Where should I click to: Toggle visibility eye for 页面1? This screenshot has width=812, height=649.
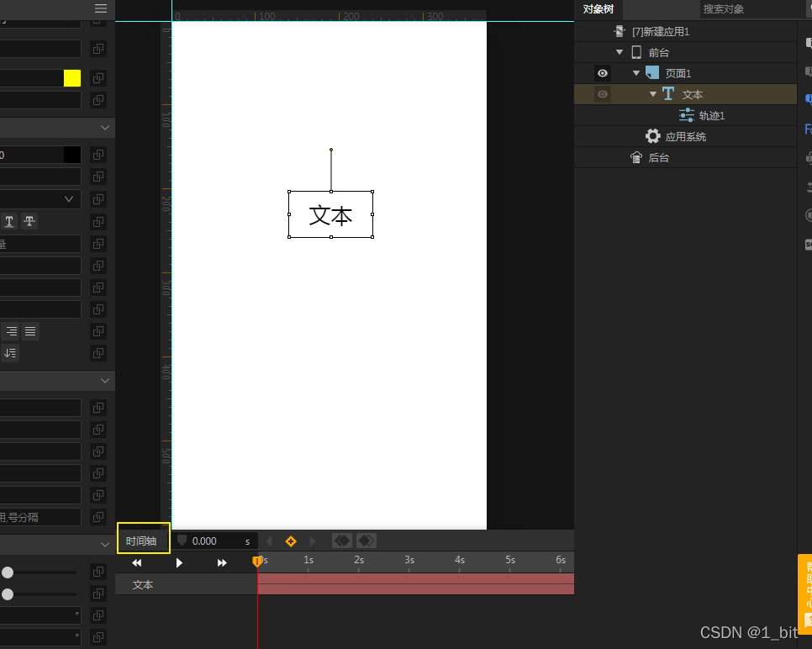point(602,73)
